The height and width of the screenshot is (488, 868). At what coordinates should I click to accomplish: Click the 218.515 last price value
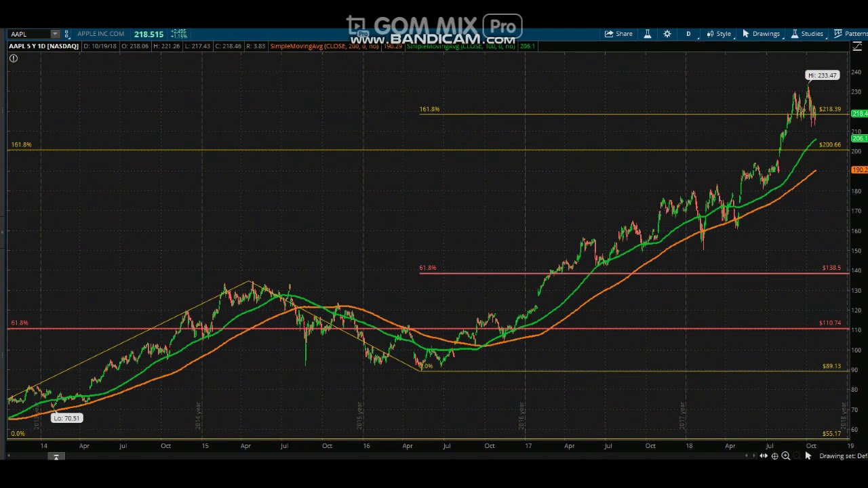pyautogui.click(x=149, y=34)
